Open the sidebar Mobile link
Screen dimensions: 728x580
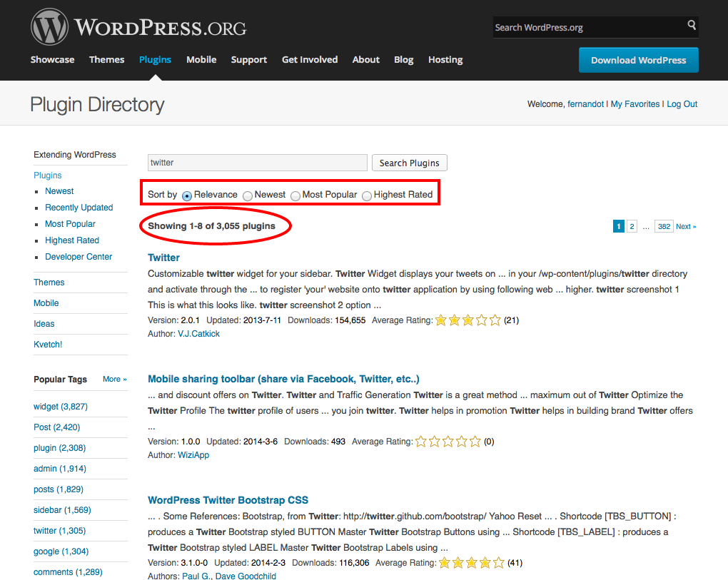coord(46,303)
